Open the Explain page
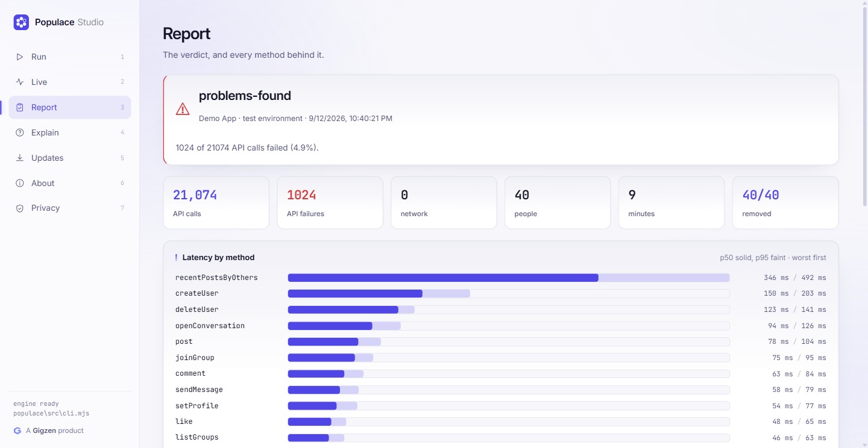The image size is (868, 448). coord(70,132)
